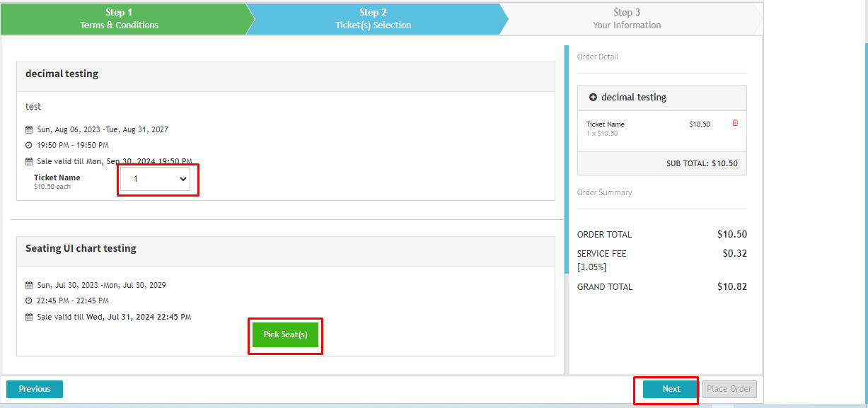The image size is (868, 408).
Task: Click the grand total amount $10.82
Action: (732, 286)
